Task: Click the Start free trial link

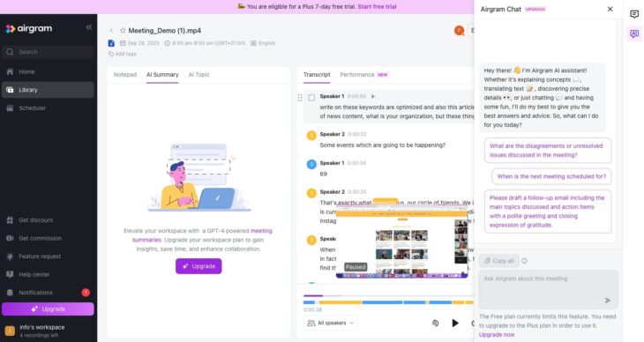Action: [377, 6]
